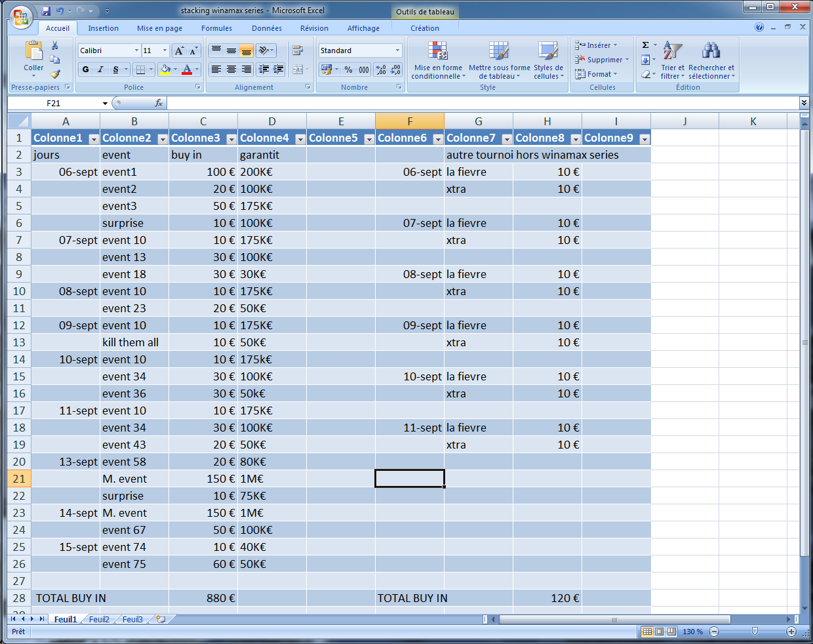The image size is (813, 644).
Task: Open the Données tab
Action: tap(267, 28)
